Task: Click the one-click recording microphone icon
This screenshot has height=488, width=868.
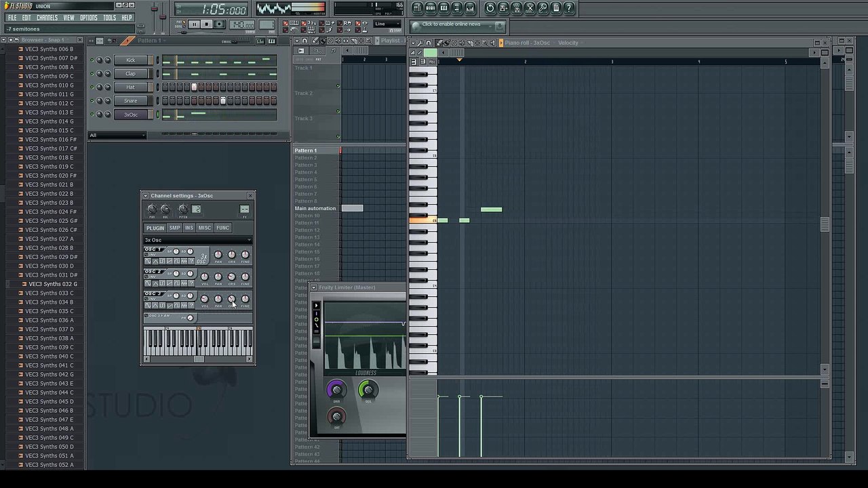Action: tap(543, 8)
